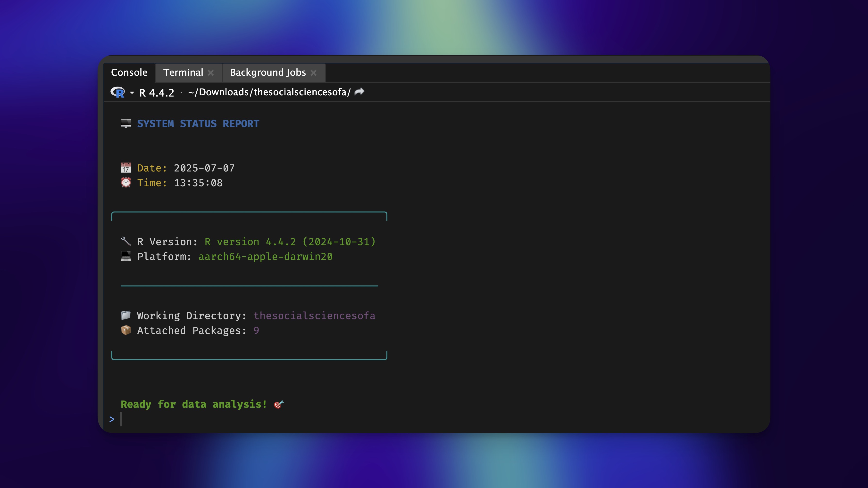Viewport: 868px width, 488px height.
Task: Click the date value 2025-07-07
Action: pos(204,168)
